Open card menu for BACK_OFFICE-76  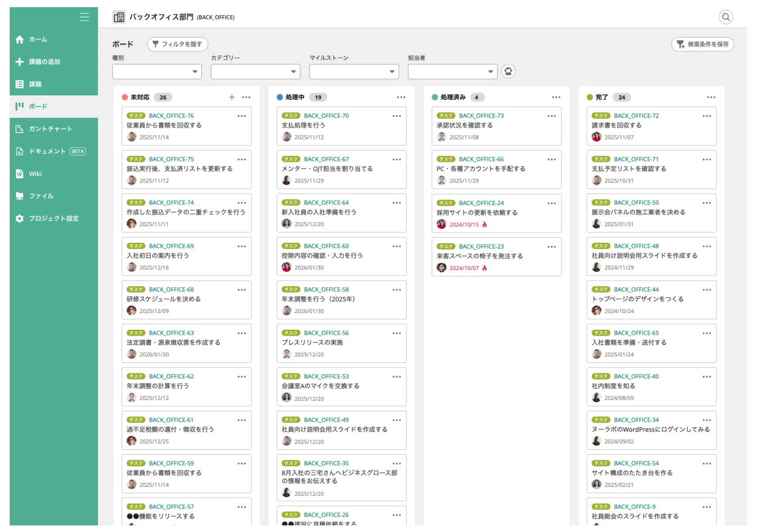point(242,116)
